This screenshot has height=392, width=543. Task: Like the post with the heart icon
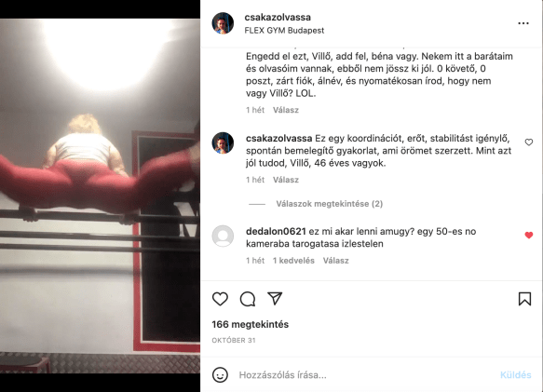click(220, 299)
